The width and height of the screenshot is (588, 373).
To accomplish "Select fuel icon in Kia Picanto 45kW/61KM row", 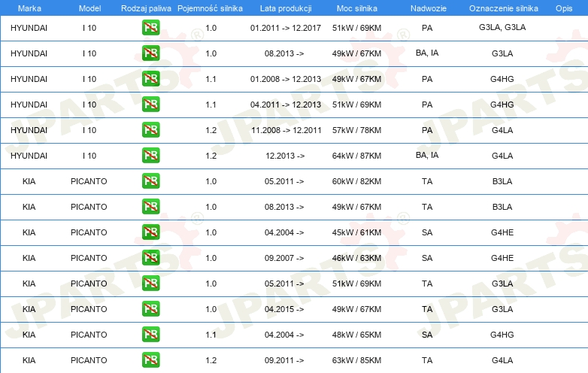I will (x=150, y=232).
